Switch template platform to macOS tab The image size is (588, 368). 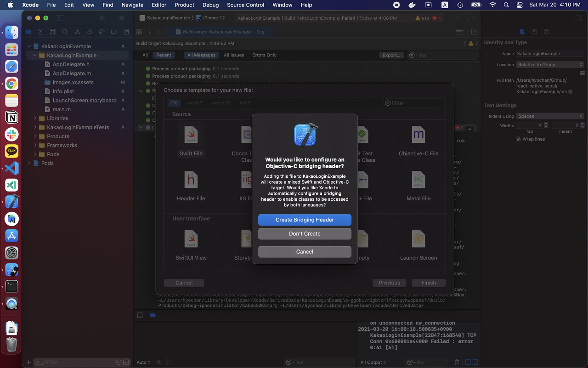coord(194,103)
